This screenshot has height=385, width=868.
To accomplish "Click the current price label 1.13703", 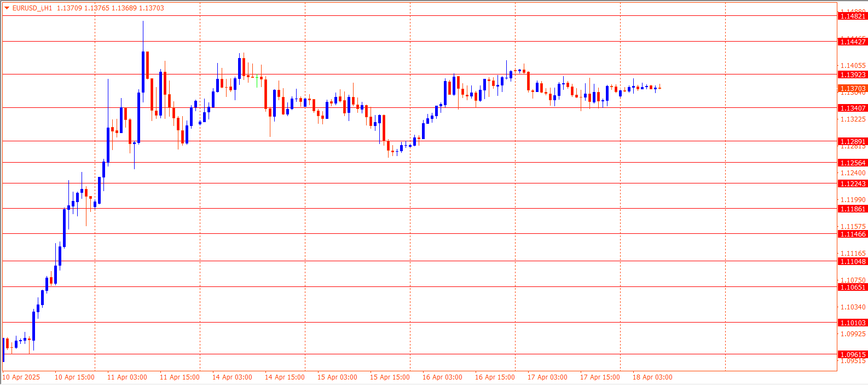I will 853,89.
